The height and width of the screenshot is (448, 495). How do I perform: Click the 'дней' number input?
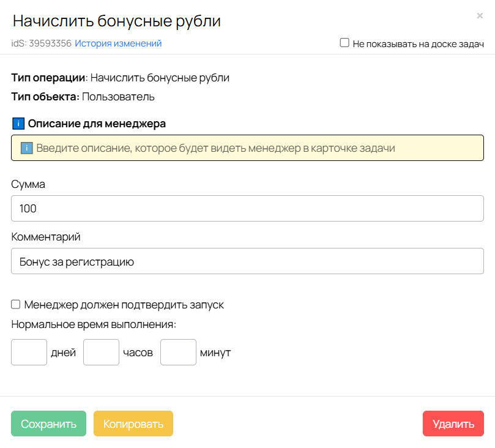[28, 352]
